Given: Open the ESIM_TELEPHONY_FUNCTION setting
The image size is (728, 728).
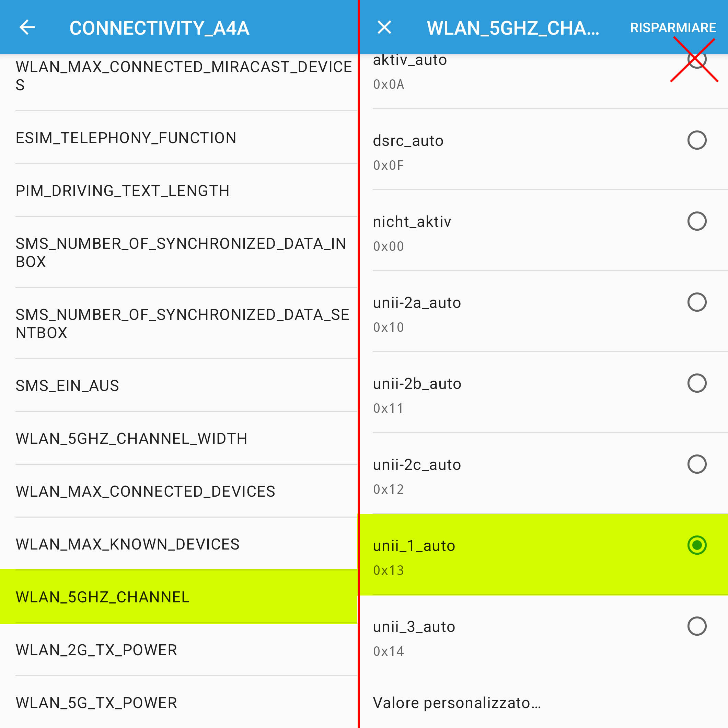Looking at the screenshot, I should pos(126,138).
